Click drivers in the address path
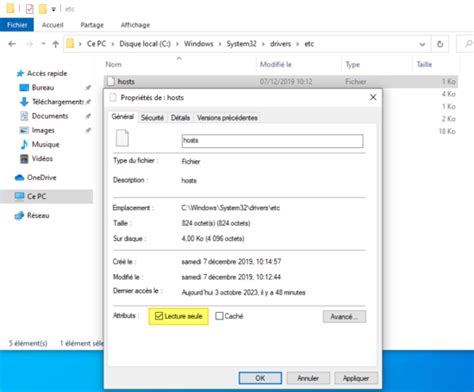Viewport: 474px width, 392px height. coord(280,44)
